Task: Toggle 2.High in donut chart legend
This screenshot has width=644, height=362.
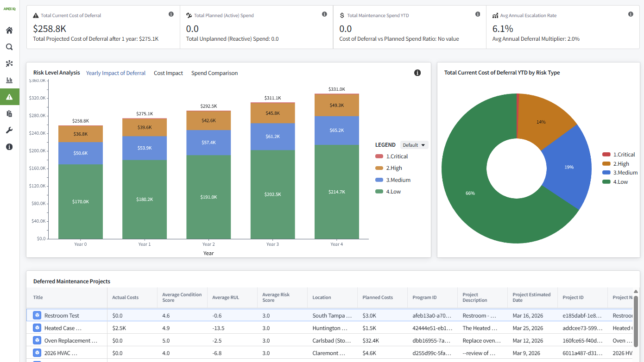Action: (x=616, y=164)
